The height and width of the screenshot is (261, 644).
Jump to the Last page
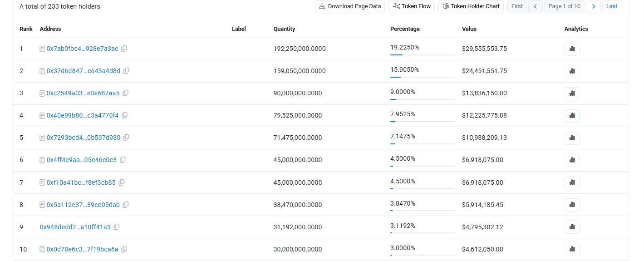click(x=612, y=6)
